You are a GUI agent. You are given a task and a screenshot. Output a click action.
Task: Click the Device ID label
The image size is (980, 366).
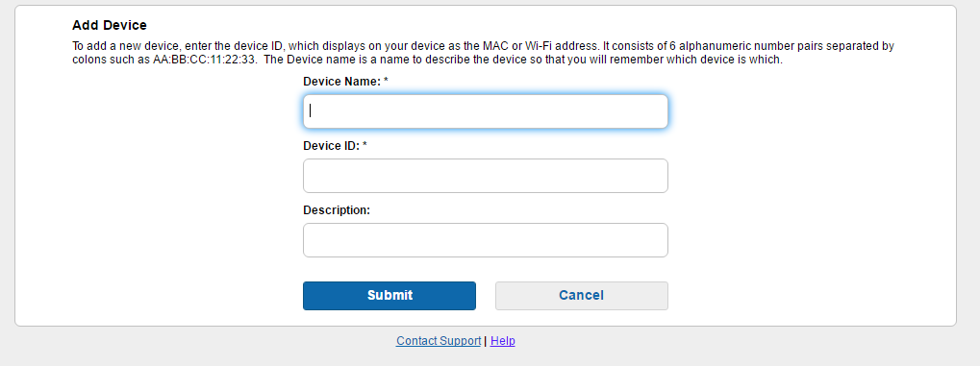[331, 145]
